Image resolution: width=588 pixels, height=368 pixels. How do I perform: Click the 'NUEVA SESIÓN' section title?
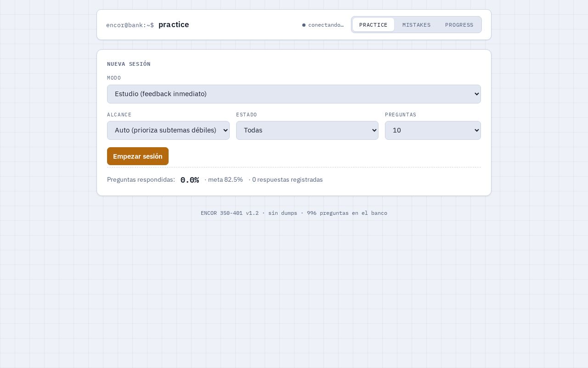pyautogui.click(x=129, y=64)
